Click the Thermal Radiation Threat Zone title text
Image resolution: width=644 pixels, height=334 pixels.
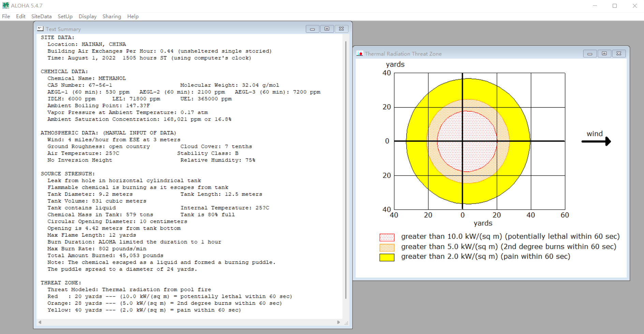403,54
